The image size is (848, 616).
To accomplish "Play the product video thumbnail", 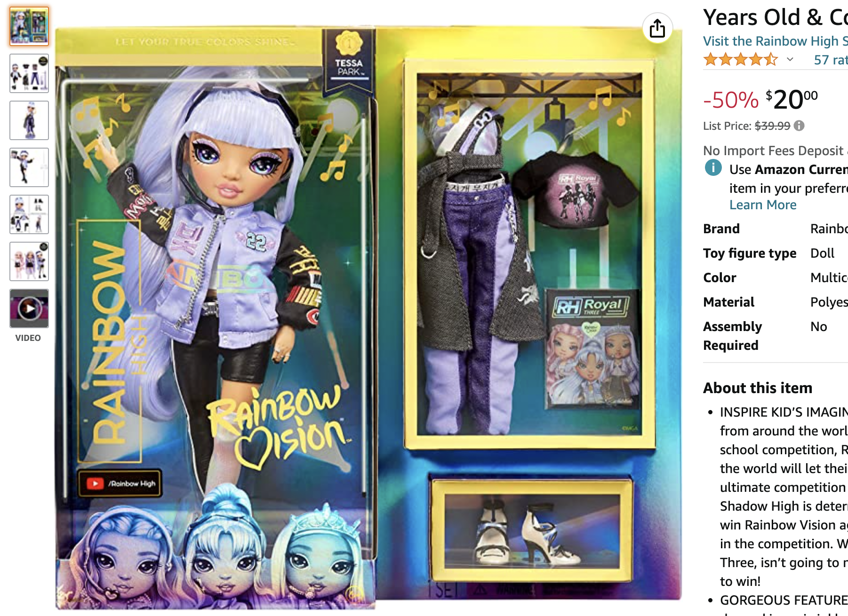I will point(29,308).
